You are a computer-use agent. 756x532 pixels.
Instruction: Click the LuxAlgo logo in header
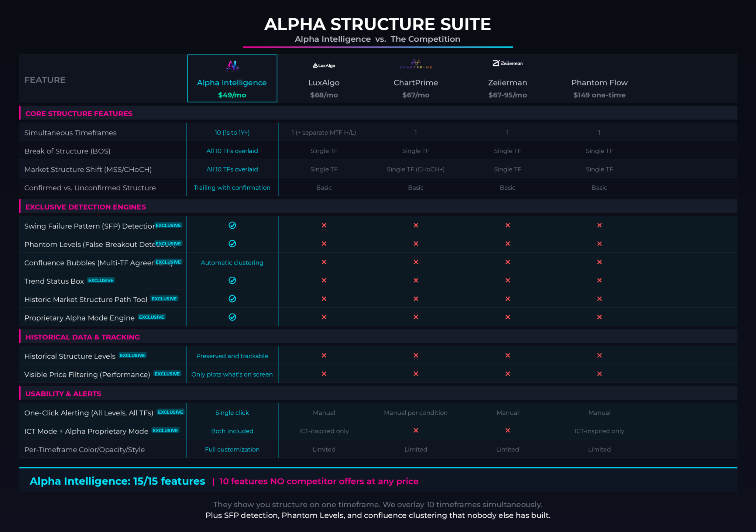tap(324, 66)
